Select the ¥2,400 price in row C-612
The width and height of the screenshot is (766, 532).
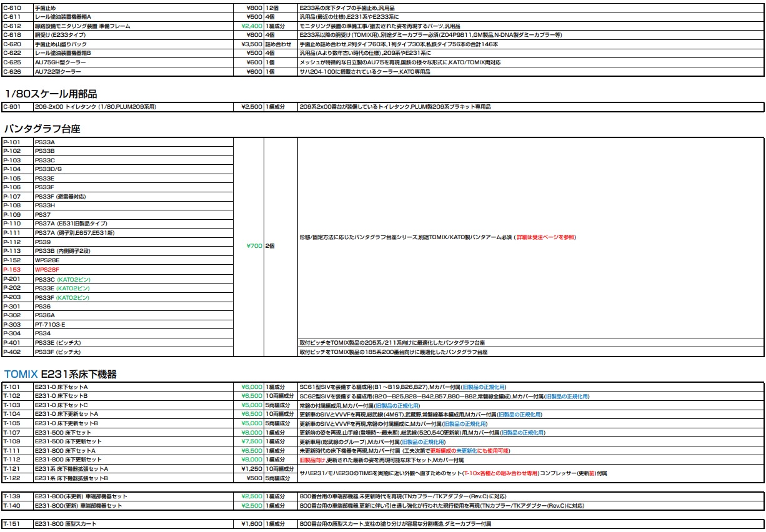coord(252,26)
